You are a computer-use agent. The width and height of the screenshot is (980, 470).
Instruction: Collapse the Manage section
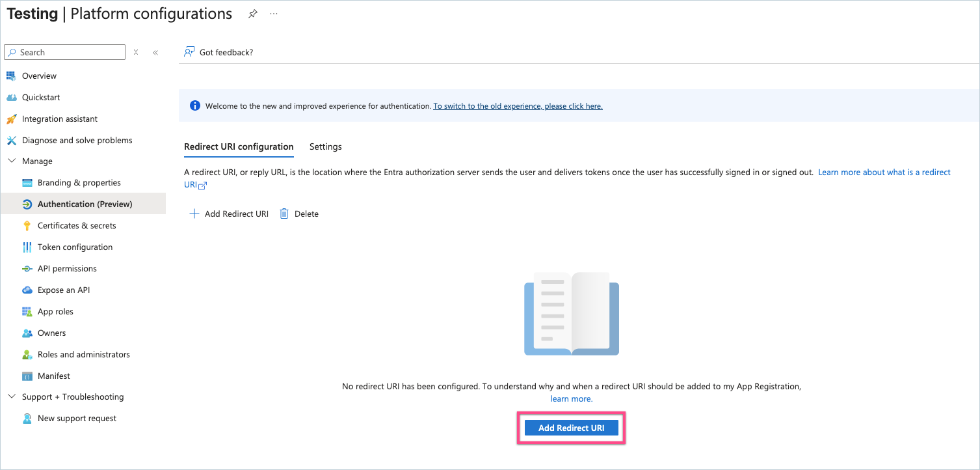tap(11, 161)
